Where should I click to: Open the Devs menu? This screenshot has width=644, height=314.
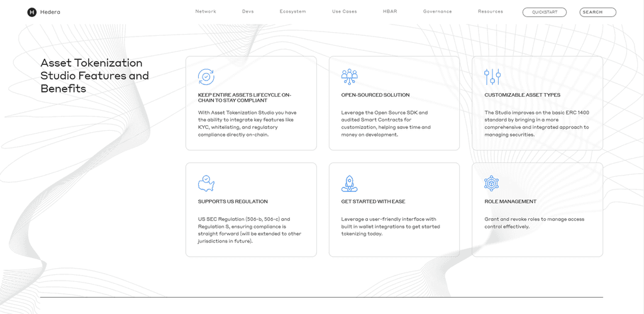pyautogui.click(x=248, y=11)
